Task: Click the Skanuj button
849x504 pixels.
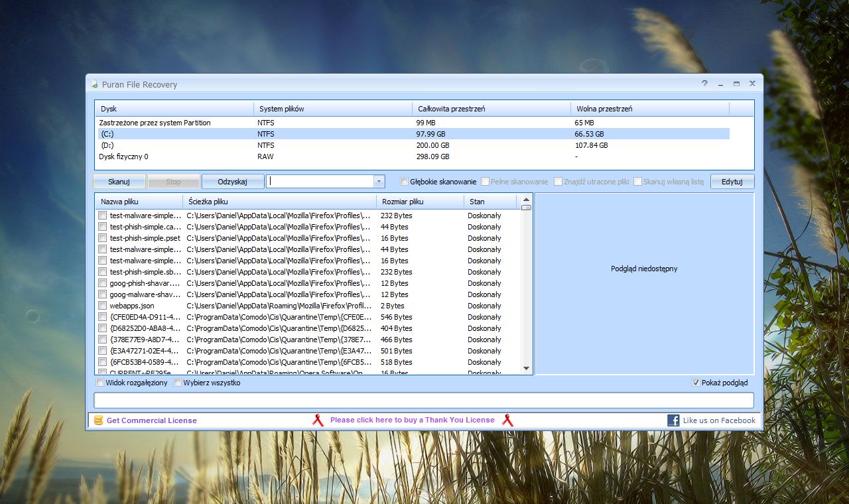Action: point(119,181)
